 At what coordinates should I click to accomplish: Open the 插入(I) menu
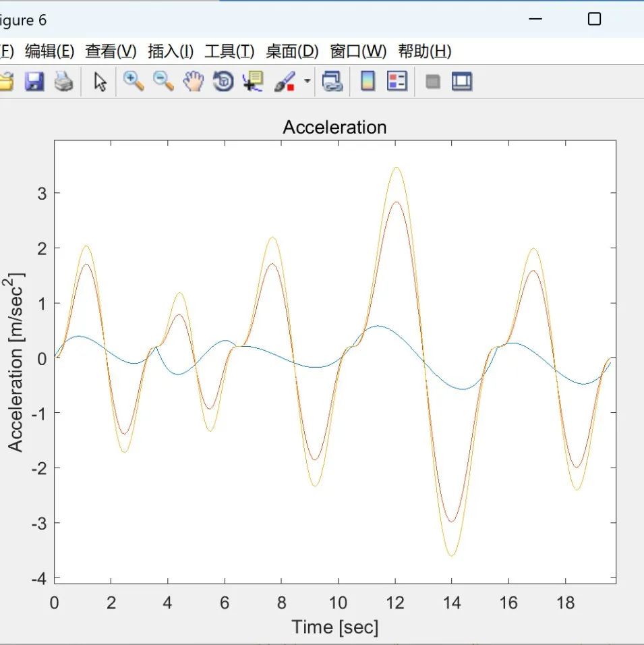(171, 51)
